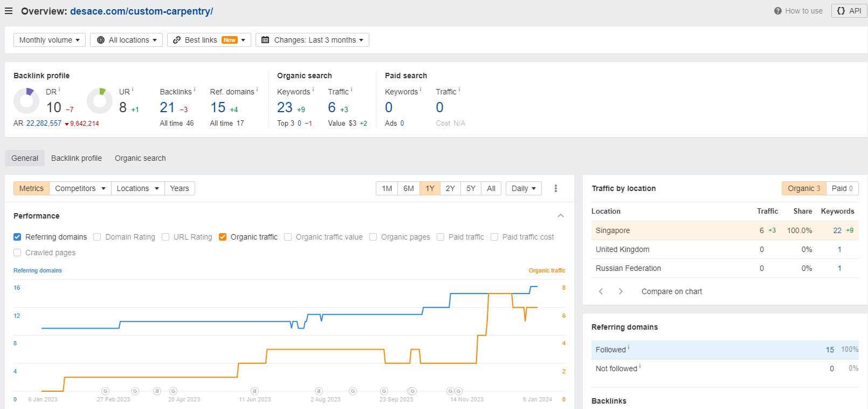
Task: Set chart range to 5Y
Action: (471, 188)
